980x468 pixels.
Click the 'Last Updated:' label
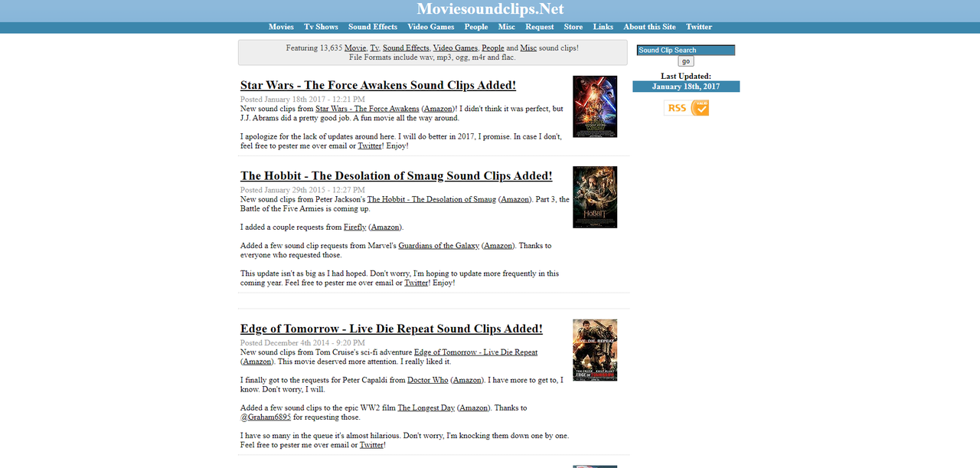pos(686,76)
